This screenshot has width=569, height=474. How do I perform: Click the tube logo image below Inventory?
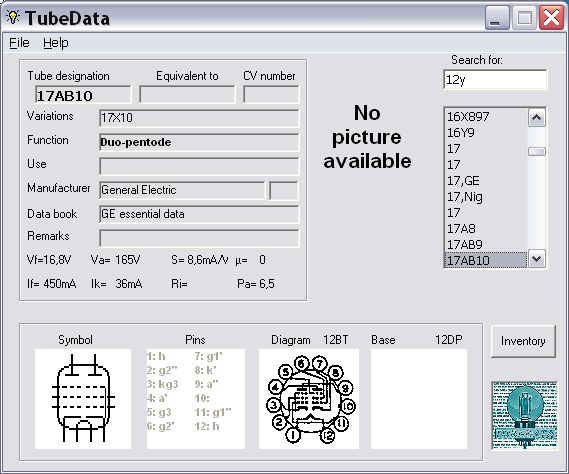pos(524,416)
